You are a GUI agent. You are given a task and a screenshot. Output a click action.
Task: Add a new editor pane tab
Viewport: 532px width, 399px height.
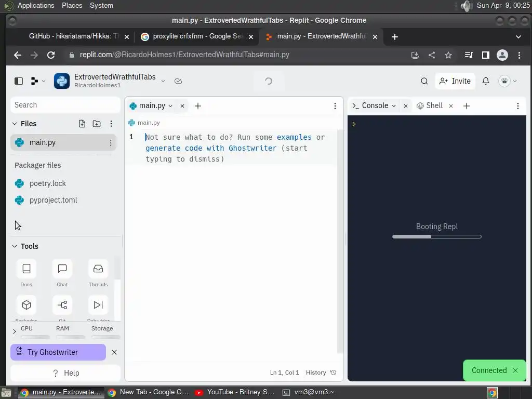click(198, 106)
